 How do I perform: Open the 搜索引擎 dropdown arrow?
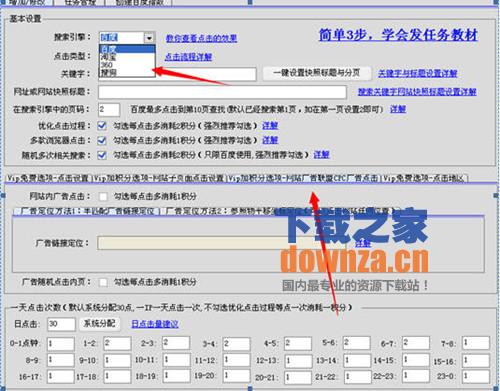[149, 38]
